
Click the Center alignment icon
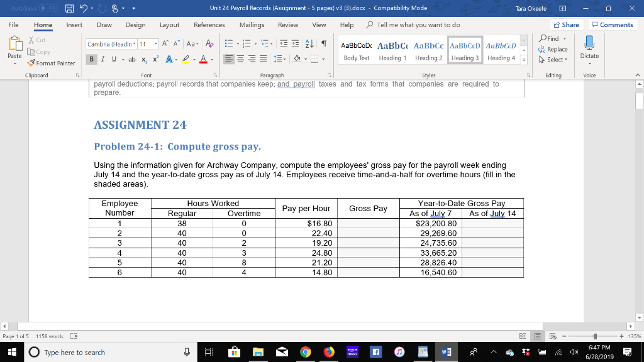coord(241,58)
